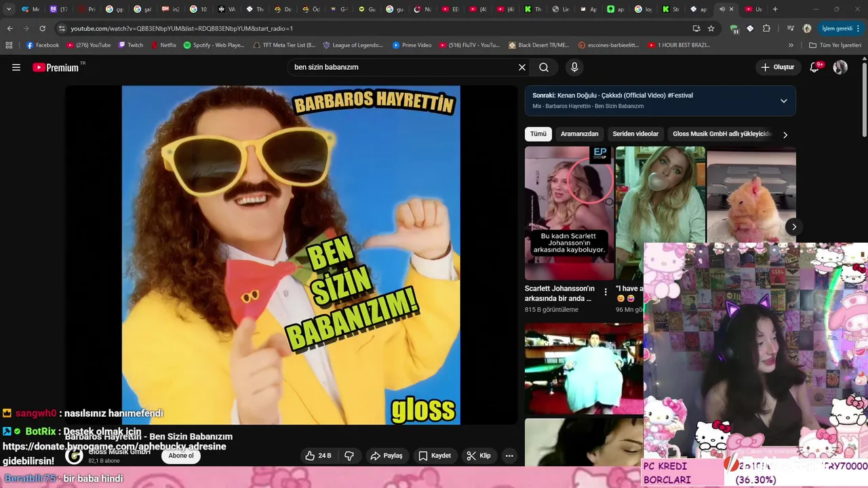Open options for the Scarlett Johansson short

(606, 292)
